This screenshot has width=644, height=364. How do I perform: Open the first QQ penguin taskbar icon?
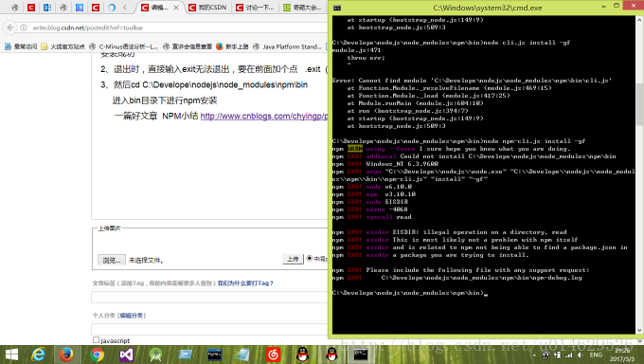303,355
